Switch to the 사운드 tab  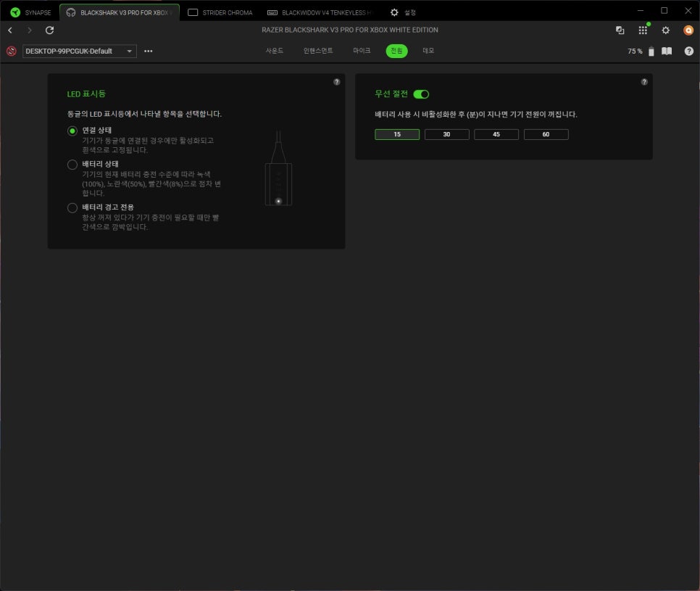click(x=275, y=51)
